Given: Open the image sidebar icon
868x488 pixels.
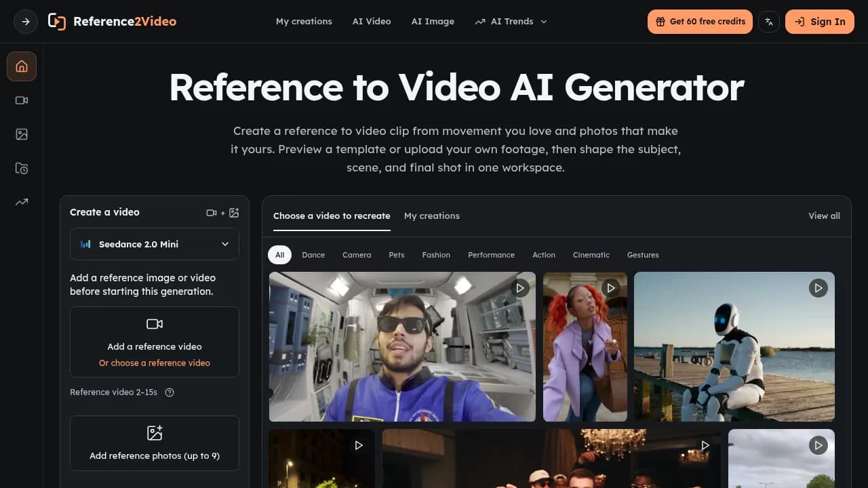Looking at the screenshot, I should click(22, 134).
